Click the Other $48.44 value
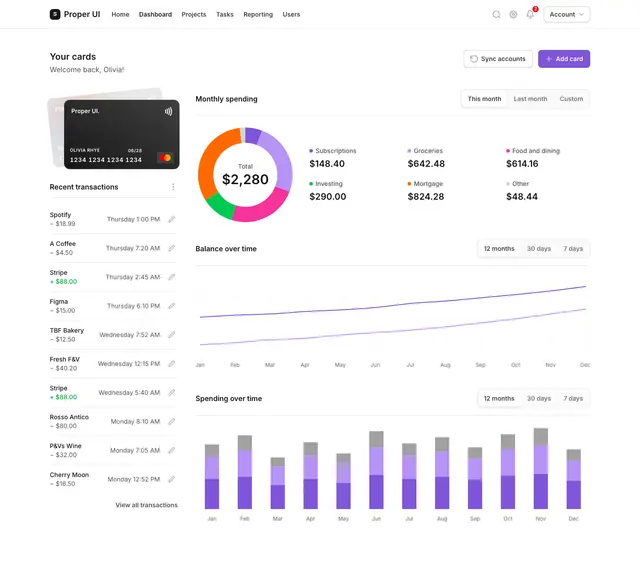Screen dimensions: 640x567 click(522, 197)
